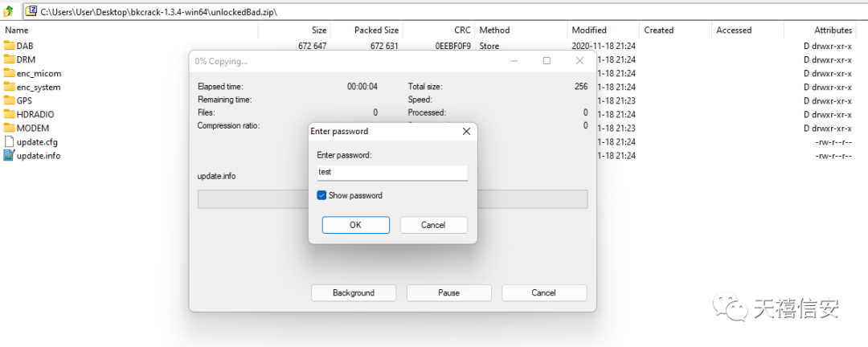The width and height of the screenshot is (868, 347).
Task: Pause the copying operation
Action: (449, 292)
